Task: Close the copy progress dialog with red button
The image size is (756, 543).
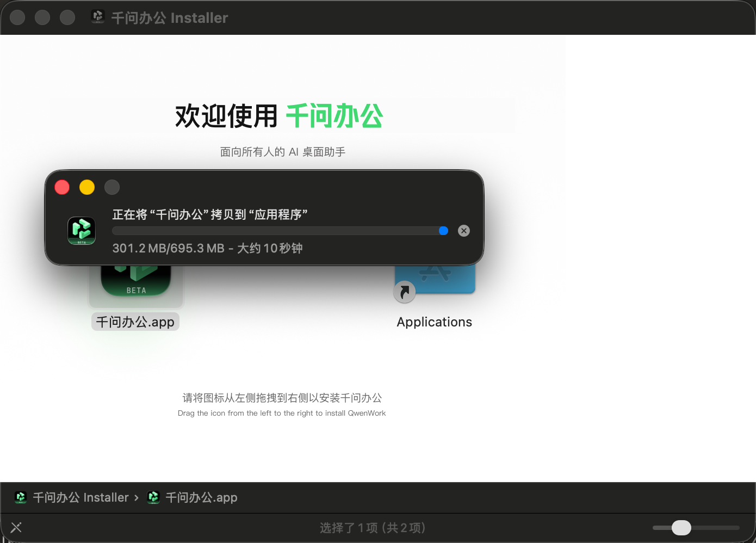Action: pos(62,187)
